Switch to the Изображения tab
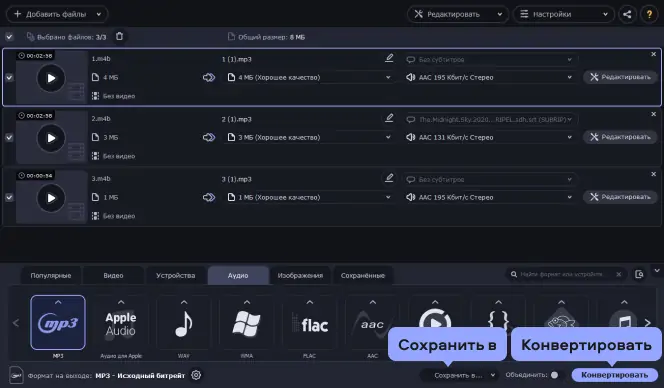 tap(300, 275)
